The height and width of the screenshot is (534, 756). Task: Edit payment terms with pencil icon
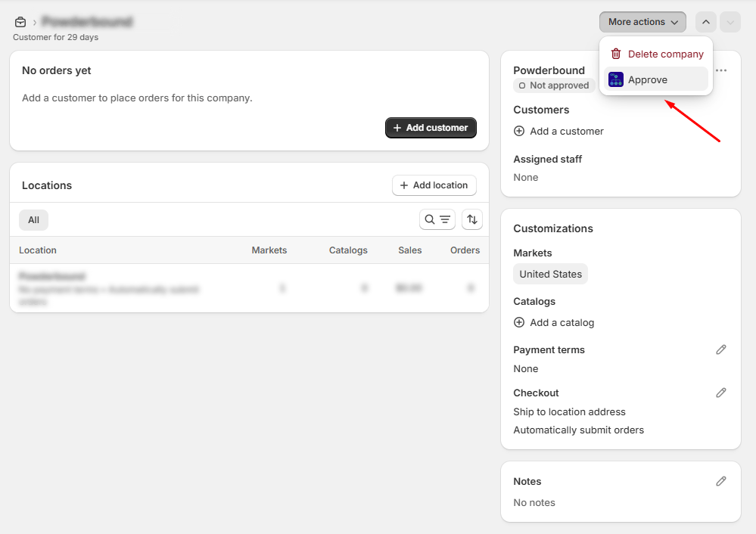tap(720, 349)
